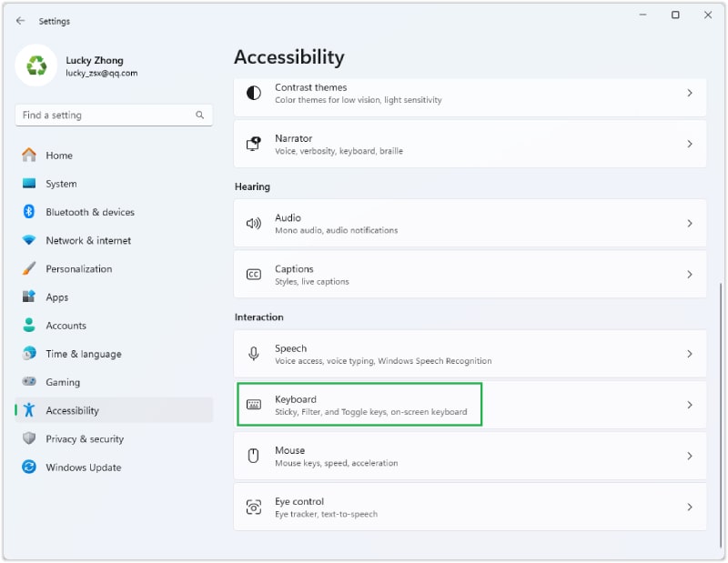Open Captions using its right chevron

pos(690,275)
